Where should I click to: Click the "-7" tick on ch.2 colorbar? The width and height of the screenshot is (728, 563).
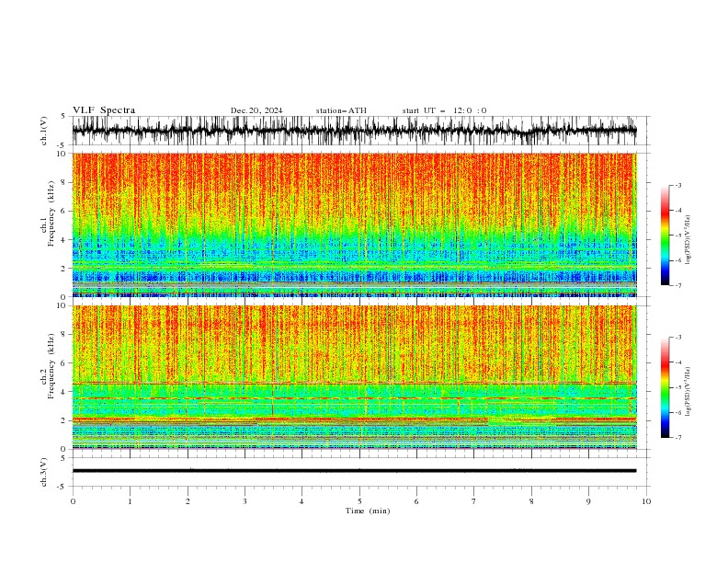pyautogui.click(x=677, y=438)
